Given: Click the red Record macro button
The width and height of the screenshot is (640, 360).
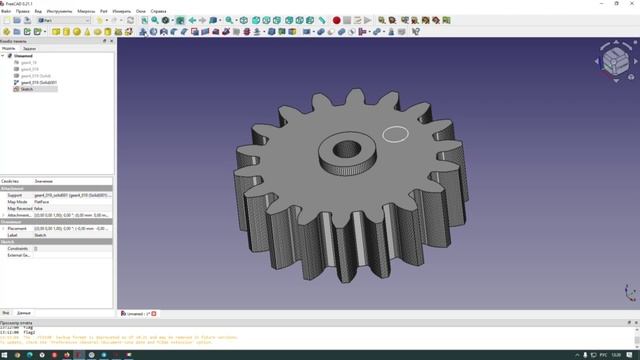Looking at the screenshot, I should (x=336, y=20).
